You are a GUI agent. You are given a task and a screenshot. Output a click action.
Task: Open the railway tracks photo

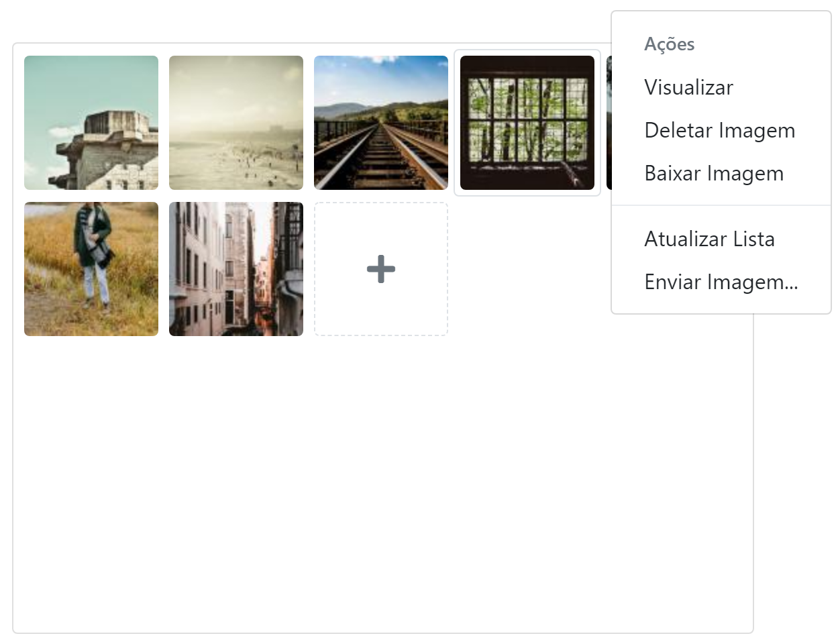(x=380, y=123)
